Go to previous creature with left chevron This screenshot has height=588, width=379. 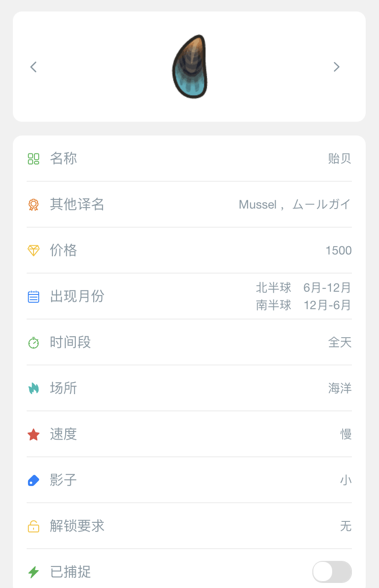[33, 67]
